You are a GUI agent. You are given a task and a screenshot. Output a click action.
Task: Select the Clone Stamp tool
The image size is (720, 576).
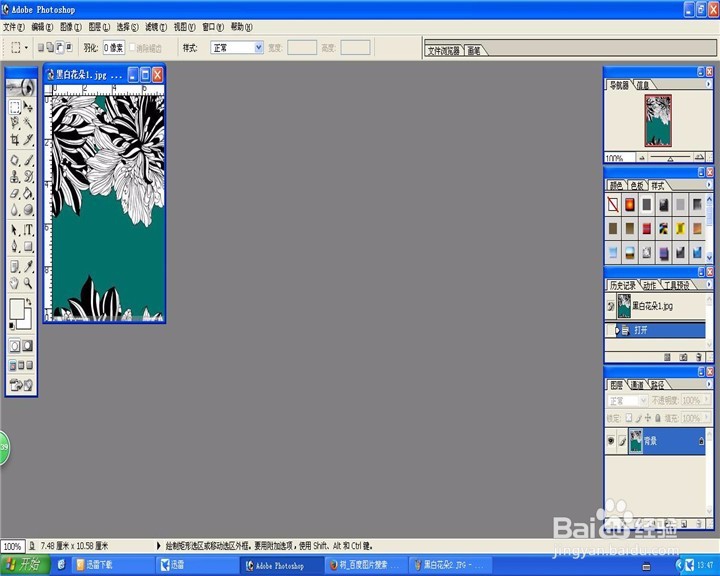(15, 176)
